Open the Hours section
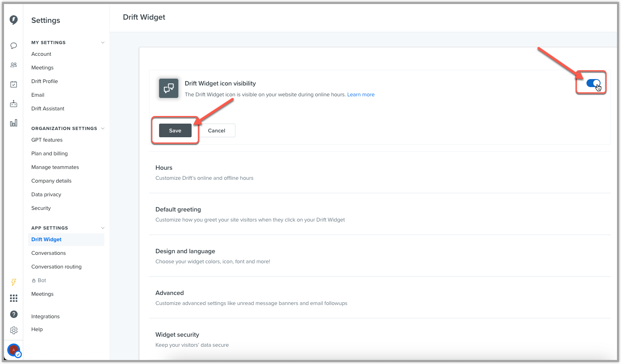The height and width of the screenshot is (364, 621). click(x=380, y=173)
